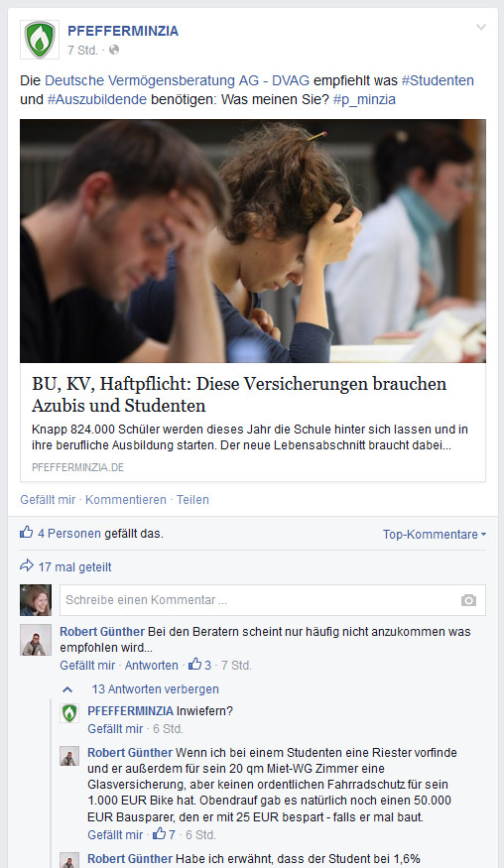Click the public globe privacy icon
This screenshot has height=868, width=504.
point(114,50)
